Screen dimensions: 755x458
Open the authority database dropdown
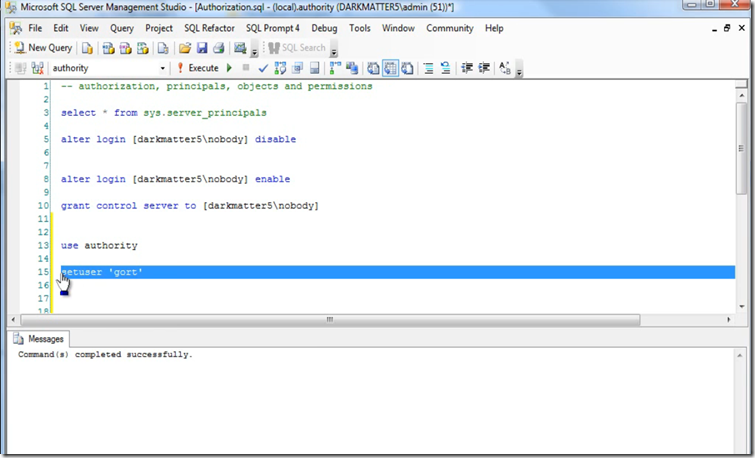(x=162, y=68)
